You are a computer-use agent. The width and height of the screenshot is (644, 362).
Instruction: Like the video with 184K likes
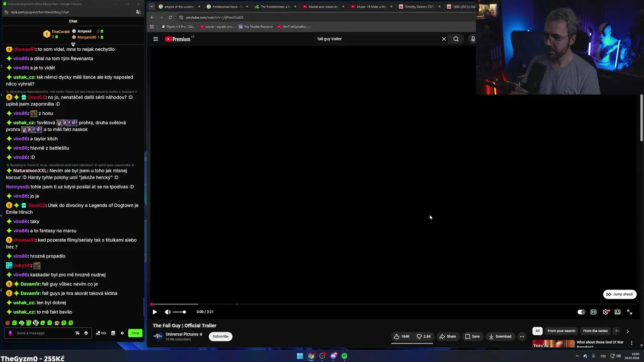tap(401, 336)
